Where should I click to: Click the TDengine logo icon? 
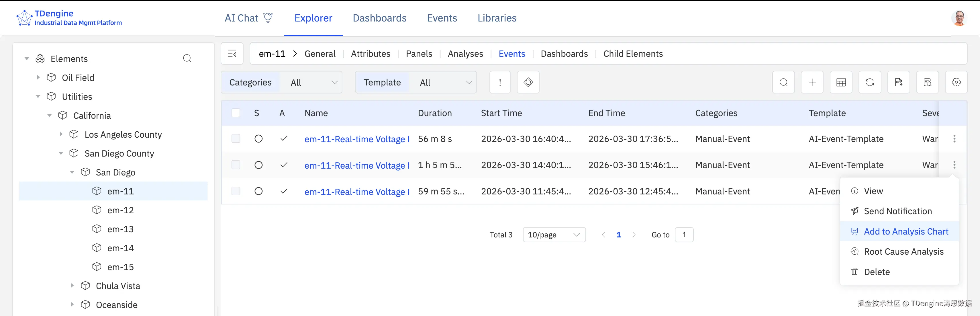pyautogui.click(x=24, y=18)
